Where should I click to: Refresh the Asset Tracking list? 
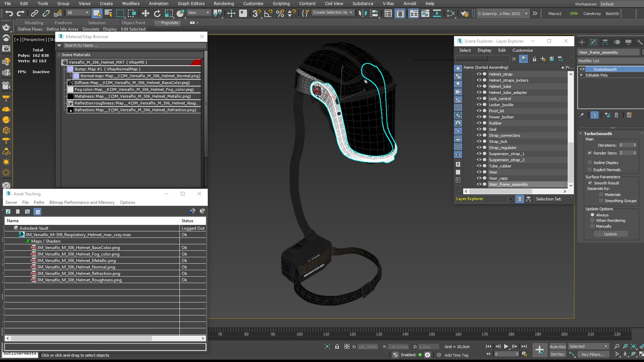coord(8,212)
